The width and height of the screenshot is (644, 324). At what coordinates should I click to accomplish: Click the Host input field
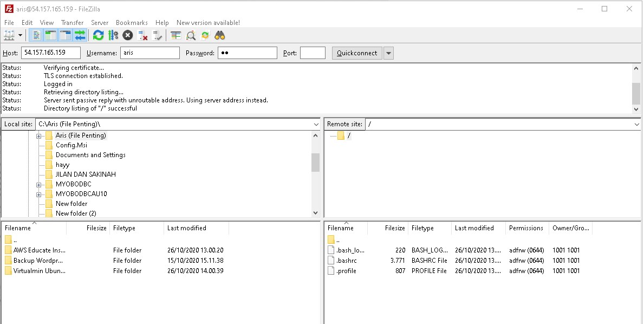point(51,53)
